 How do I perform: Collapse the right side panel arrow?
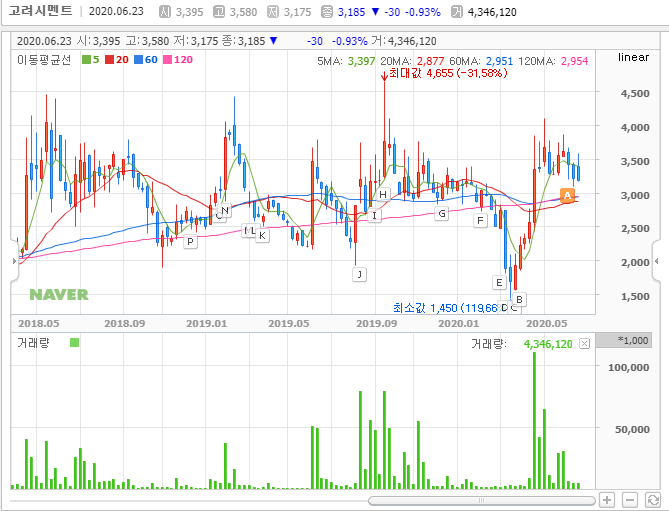[x=656, y=261]
